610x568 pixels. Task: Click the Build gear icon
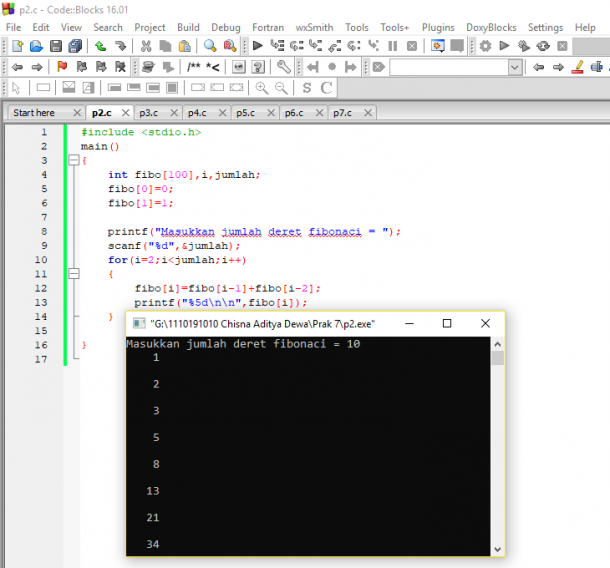[x=485, y=46]
